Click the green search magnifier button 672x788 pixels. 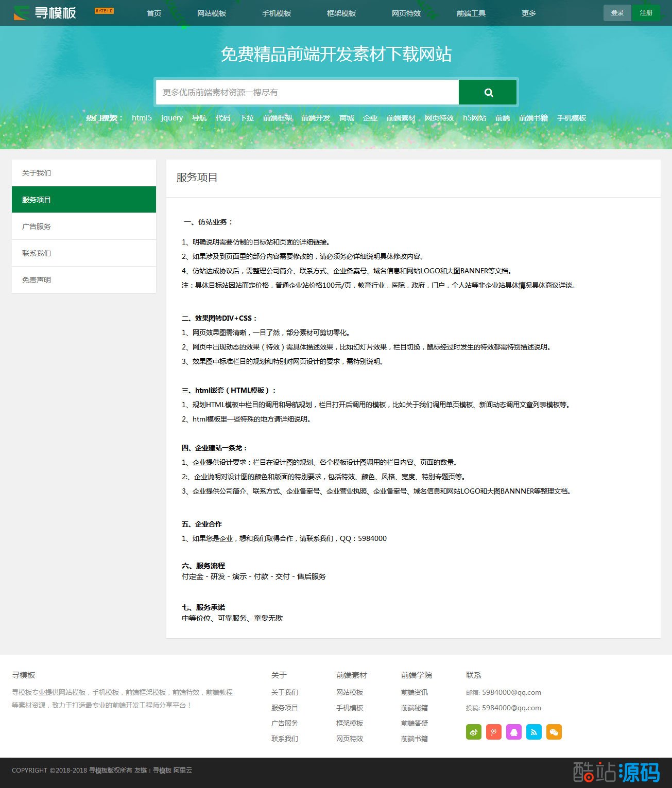click(488, 93)
